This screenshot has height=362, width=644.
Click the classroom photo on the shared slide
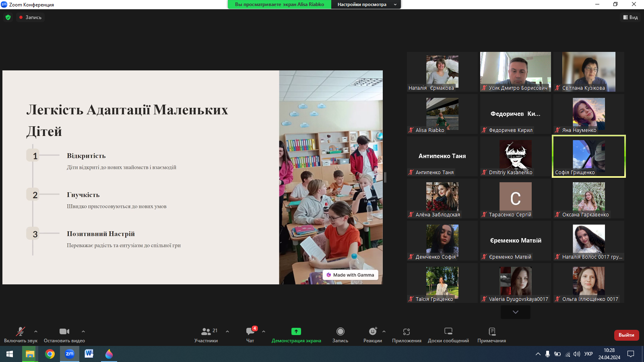coord(331,177)
